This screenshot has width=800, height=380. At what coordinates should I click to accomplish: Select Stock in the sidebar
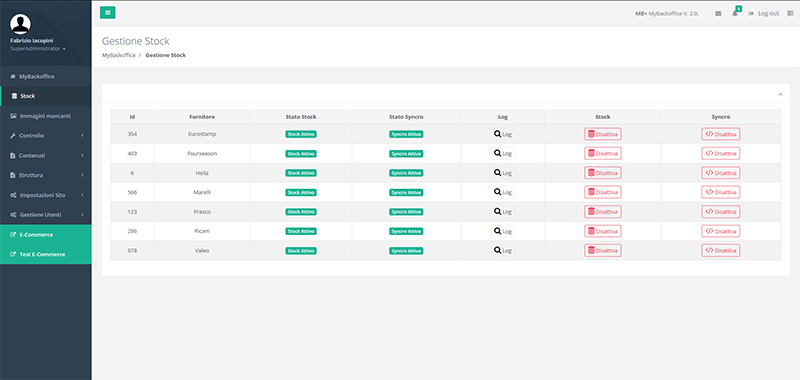click(46, 96)
